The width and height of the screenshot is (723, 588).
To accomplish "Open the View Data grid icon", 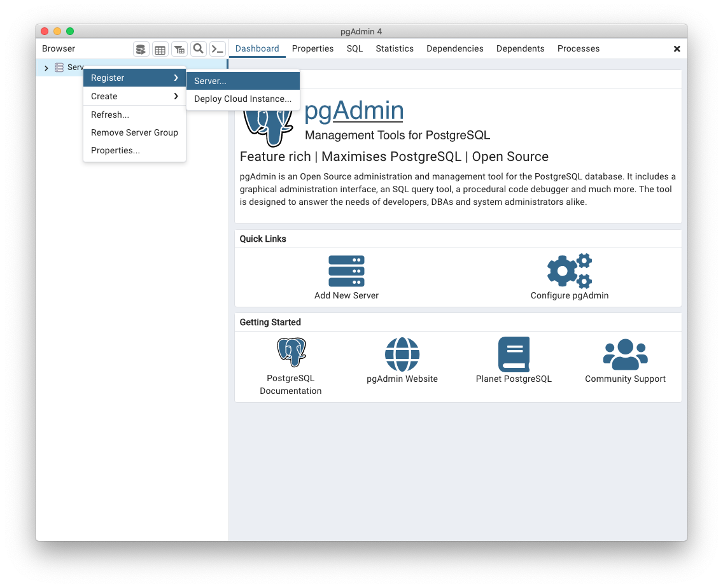I will tap(160, 49).
